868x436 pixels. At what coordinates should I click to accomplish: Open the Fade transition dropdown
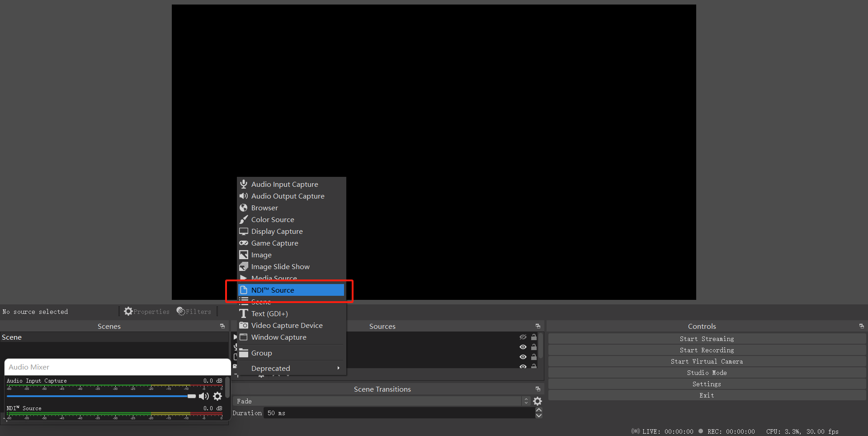pos(525,401)
